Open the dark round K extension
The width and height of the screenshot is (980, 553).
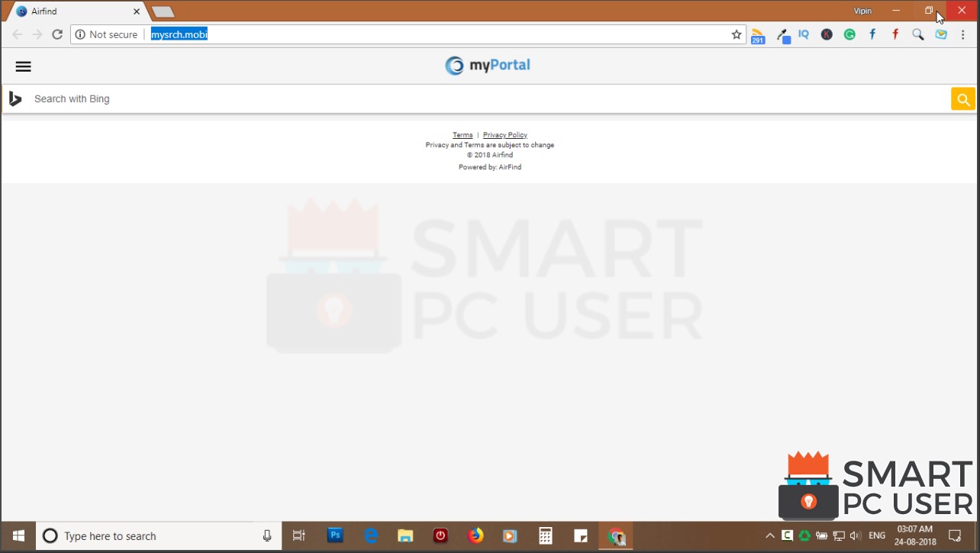coord(827,34)
